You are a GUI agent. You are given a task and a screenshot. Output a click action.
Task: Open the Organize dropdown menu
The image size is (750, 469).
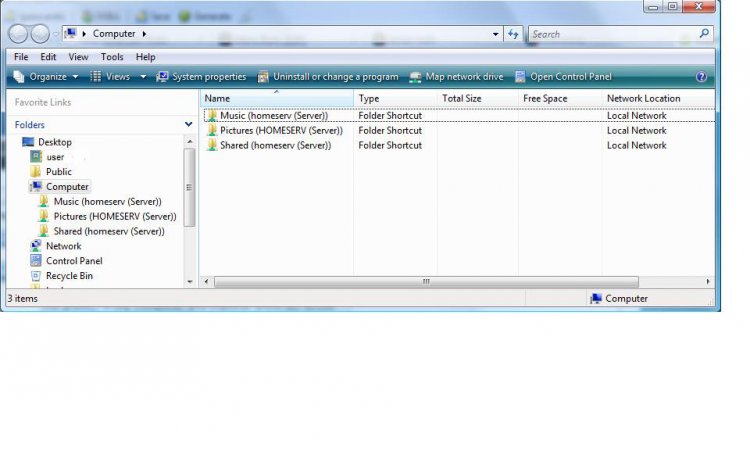pos(47,77)
